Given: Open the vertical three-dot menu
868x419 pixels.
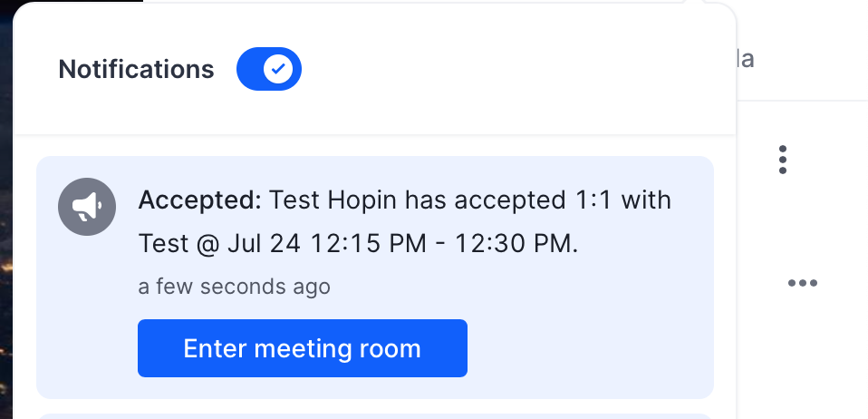Looking at the screenshot, I should point(782,160).
